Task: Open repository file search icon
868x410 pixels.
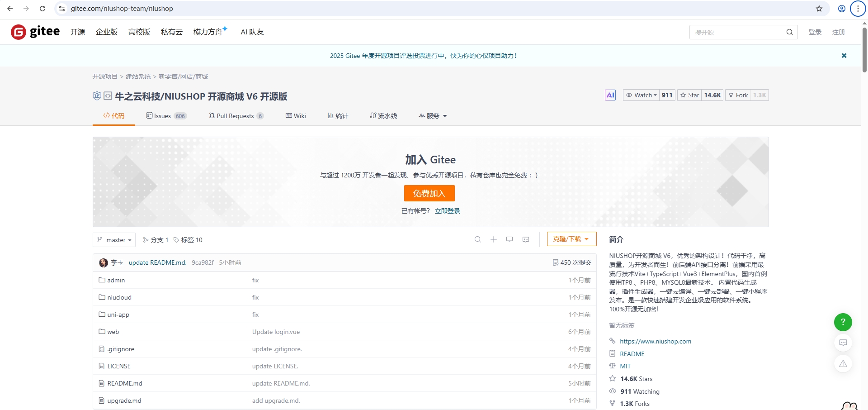Action: [477, 239]
